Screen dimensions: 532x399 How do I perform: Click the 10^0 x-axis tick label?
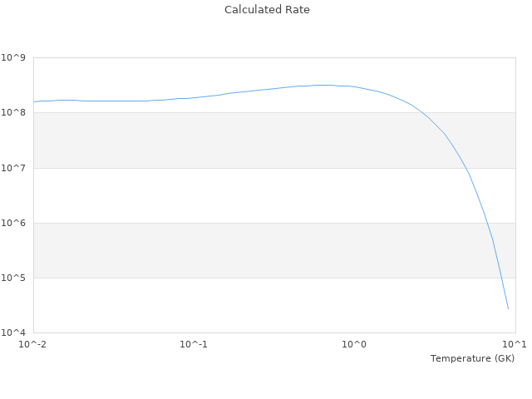(354, 344)
